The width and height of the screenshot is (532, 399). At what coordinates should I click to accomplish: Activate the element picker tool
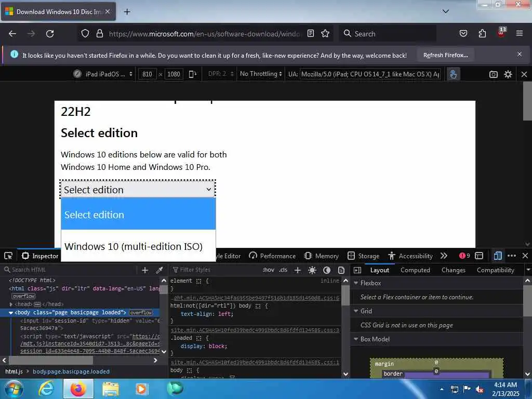(x=8, y=256)
